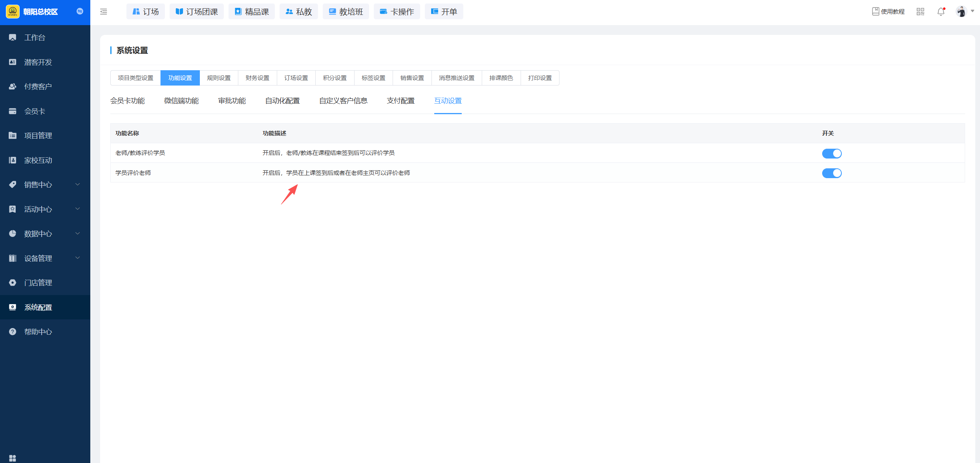The width and height of the screenshot is (980, 463).
Task: Open the avatar dropdown arrow
Action: (973, 11)
